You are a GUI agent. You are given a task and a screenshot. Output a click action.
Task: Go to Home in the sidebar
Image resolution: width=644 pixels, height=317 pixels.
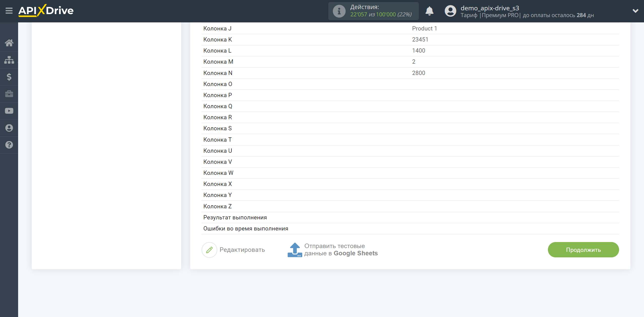click(9, 43)
